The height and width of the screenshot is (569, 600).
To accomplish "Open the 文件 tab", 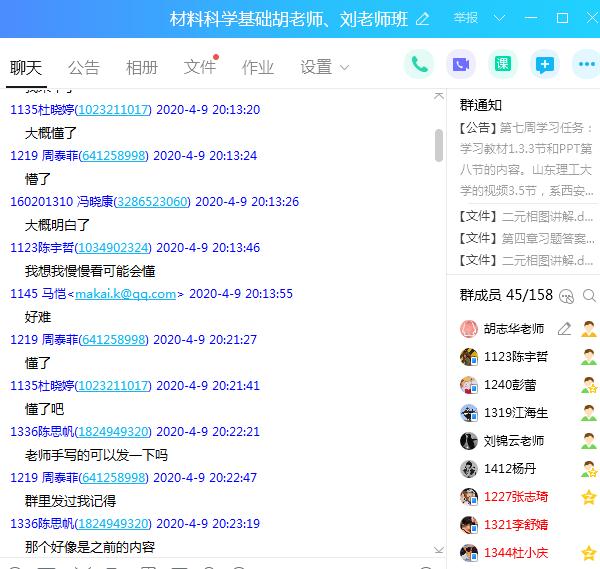I will (200, 68).
